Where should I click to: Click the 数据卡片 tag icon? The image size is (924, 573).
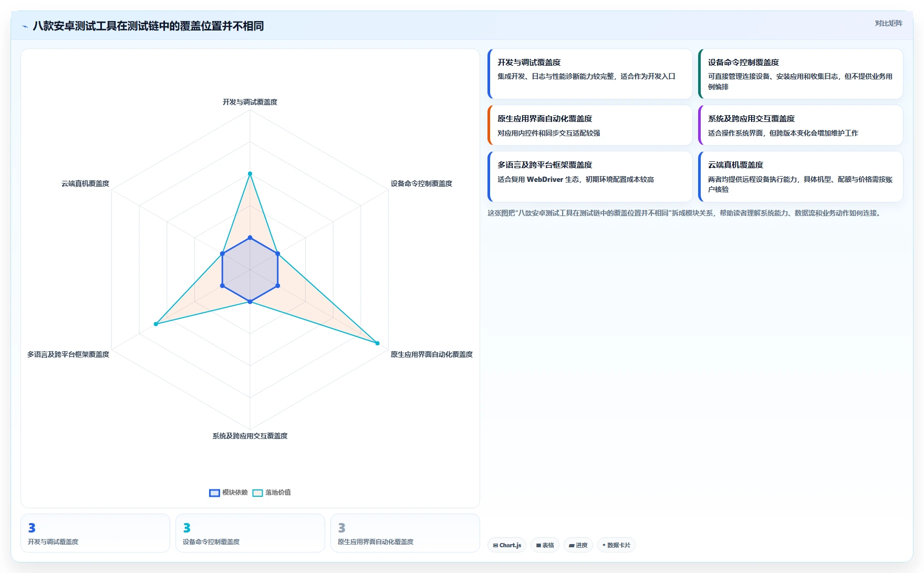[604, 546]
